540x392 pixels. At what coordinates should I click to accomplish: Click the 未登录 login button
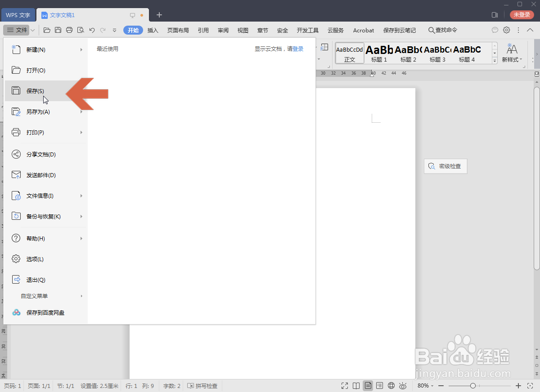tap(522, 15)
